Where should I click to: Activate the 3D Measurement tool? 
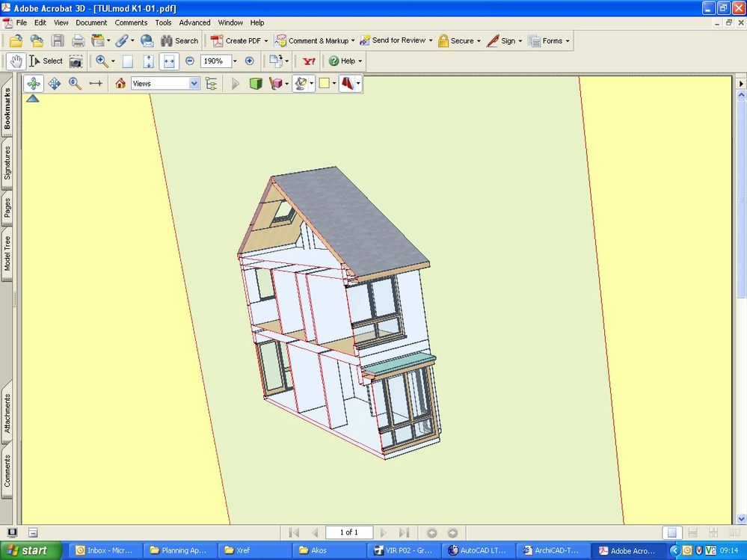point(96,84)
